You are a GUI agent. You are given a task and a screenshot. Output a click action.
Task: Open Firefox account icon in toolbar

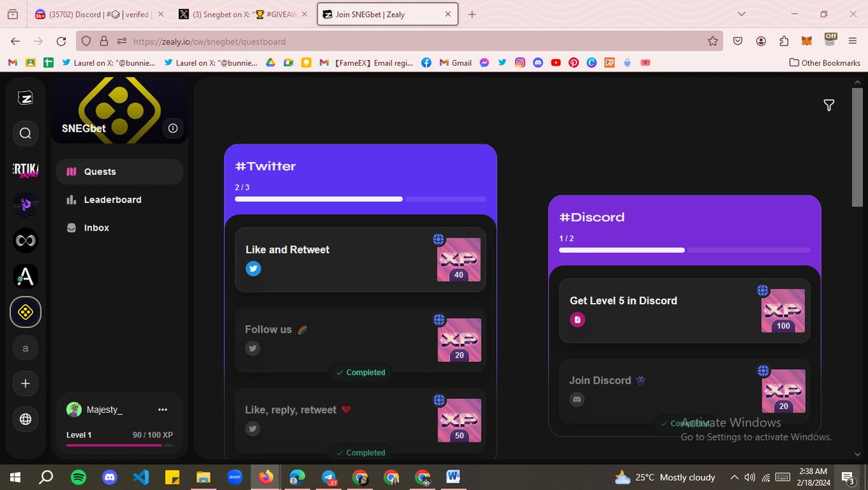[761, 41]
